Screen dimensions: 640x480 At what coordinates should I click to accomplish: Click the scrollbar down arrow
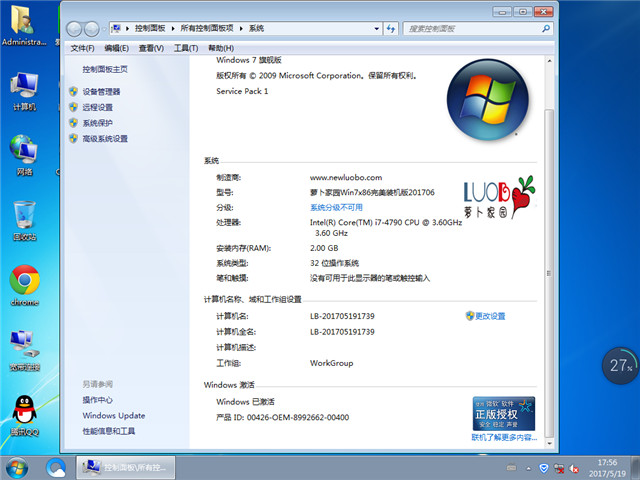tap(549, 443)
